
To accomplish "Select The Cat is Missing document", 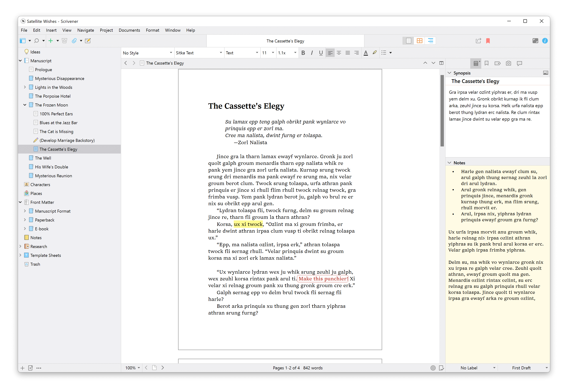I will click(x=56, y=131).
